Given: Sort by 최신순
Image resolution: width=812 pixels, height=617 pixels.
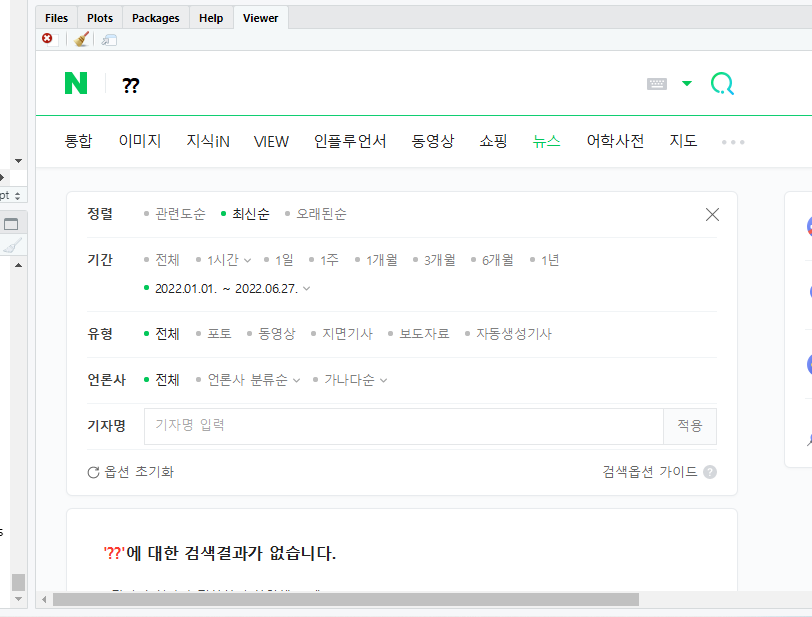Looking at the screenshot, I should pos(251,214).
